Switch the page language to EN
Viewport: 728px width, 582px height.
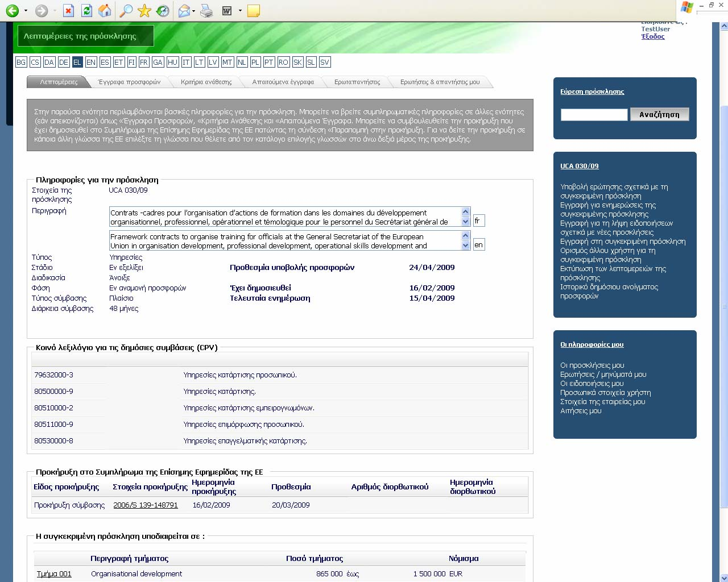[91, 62]
